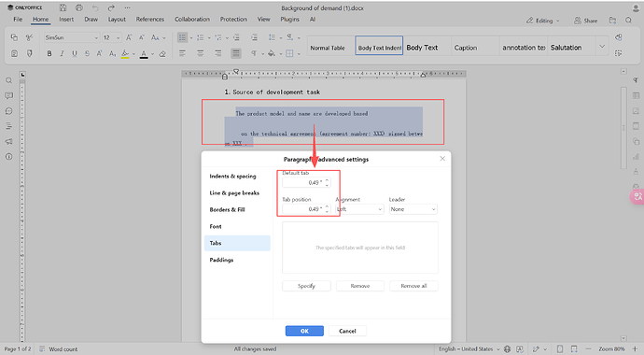
Task: Click Specify button in Tabs settings
Action: tap(306, 286)
